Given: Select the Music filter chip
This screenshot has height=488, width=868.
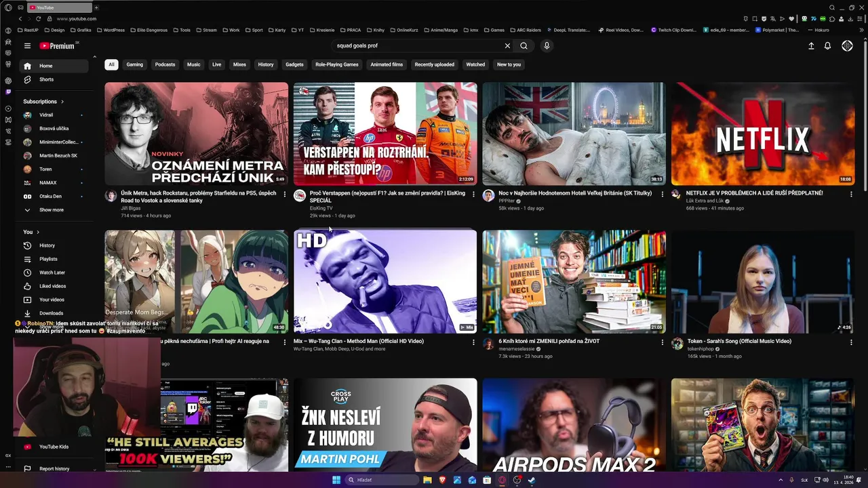Looking at the screenshot, I should [x=194, y=64].
